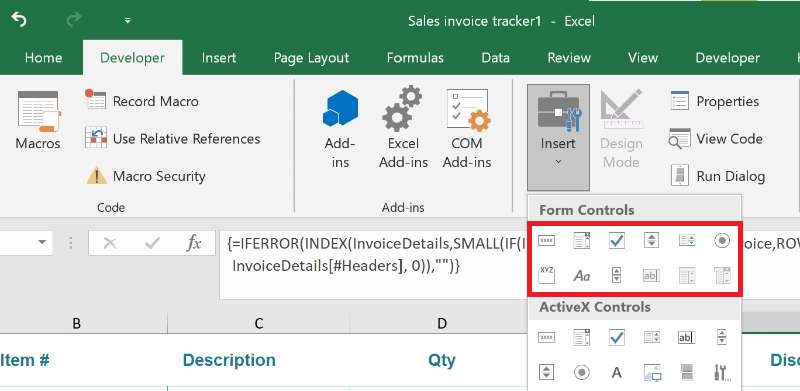The width and height of the screenshot is (800, 391).
Task: Click the Description header cell
Action: coord(259,360)
